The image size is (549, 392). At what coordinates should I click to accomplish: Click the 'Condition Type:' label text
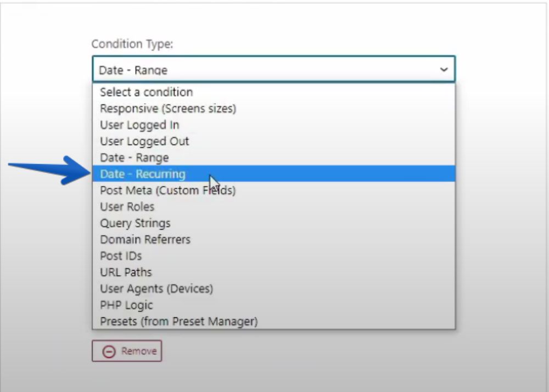(132, 44)
